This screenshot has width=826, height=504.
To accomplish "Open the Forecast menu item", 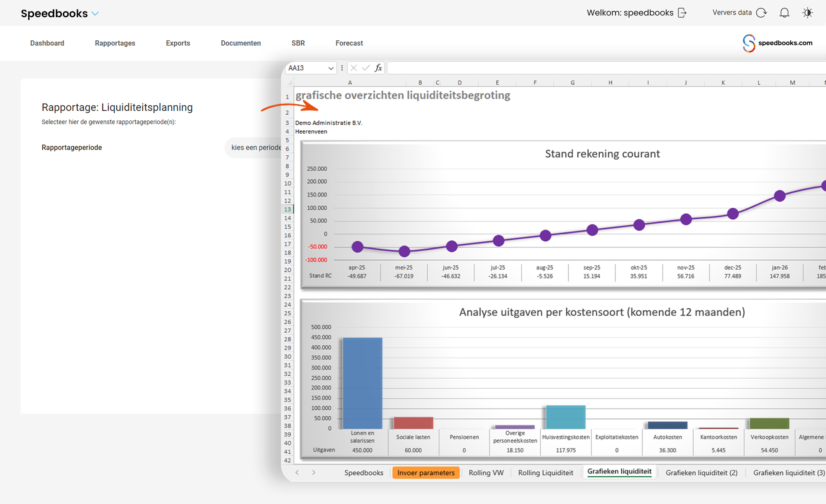I will click(349, 43).
